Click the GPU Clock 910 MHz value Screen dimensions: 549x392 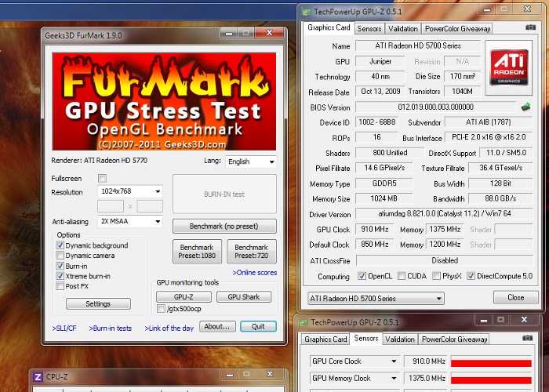(x=374, y=229)
